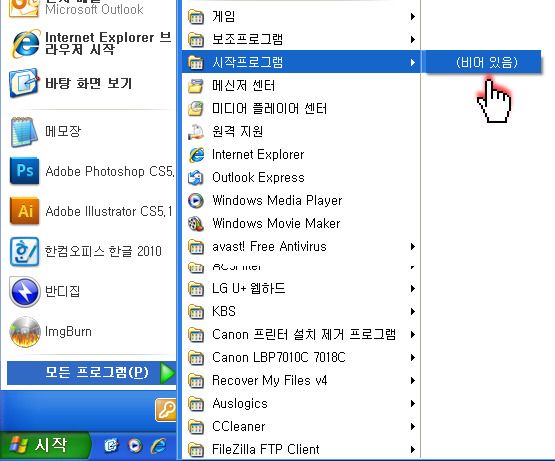Click the Microsoft Outlook icon at top

(24, 8)
